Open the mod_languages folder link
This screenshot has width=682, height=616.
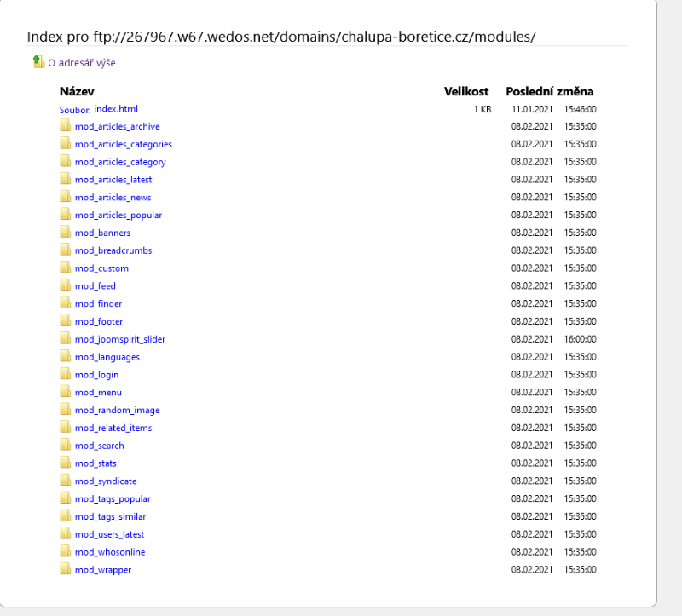[x=107, y=357]
